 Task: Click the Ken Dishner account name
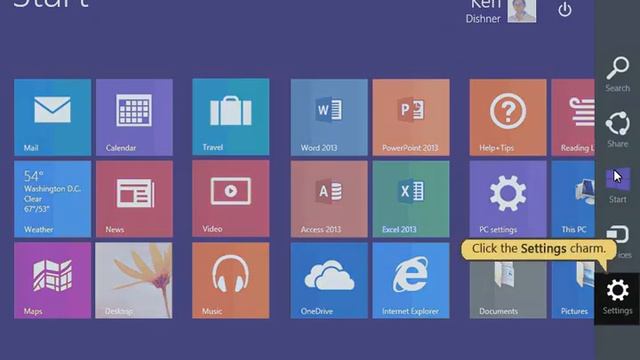click(x=483, y=12)
